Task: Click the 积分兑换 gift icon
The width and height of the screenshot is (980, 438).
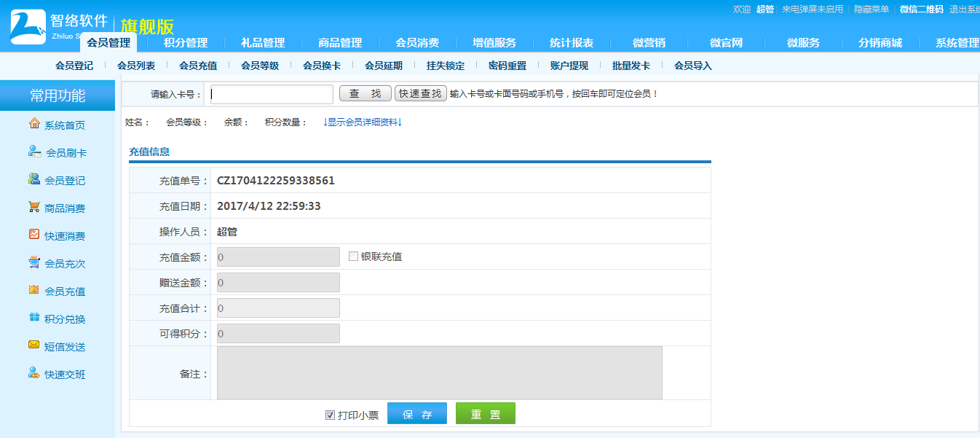Action: click(34, 318)
